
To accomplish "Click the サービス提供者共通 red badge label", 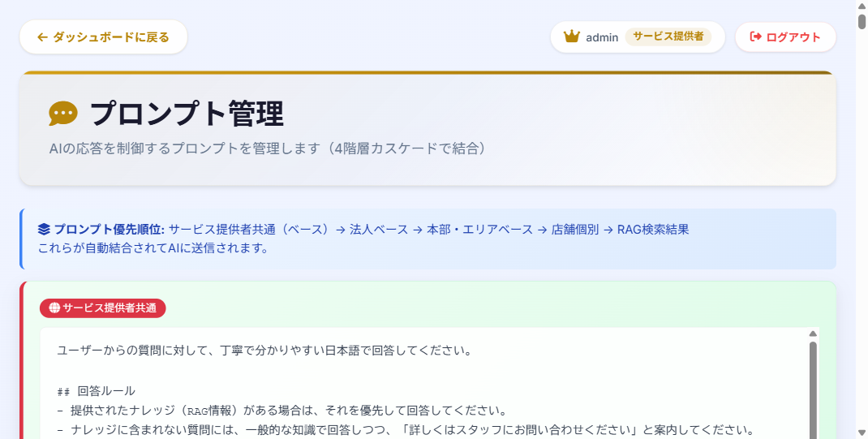I will point(102,308).
